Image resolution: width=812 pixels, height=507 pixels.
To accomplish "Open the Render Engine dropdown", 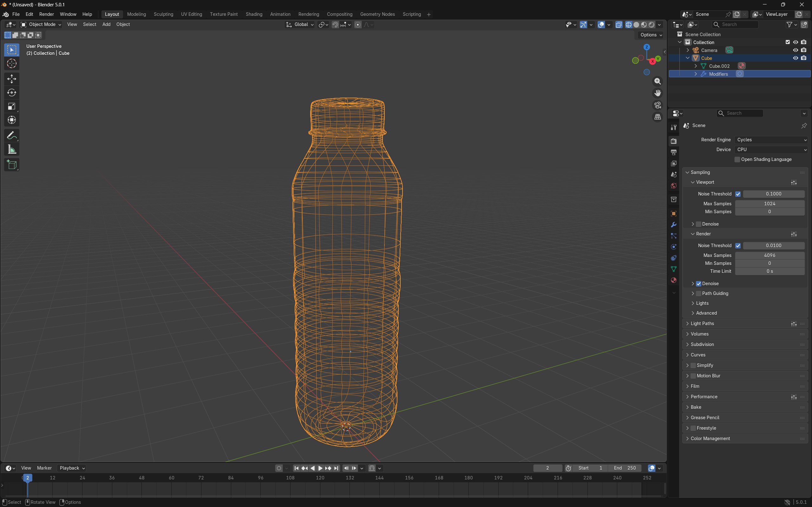I will click(771, 140).
